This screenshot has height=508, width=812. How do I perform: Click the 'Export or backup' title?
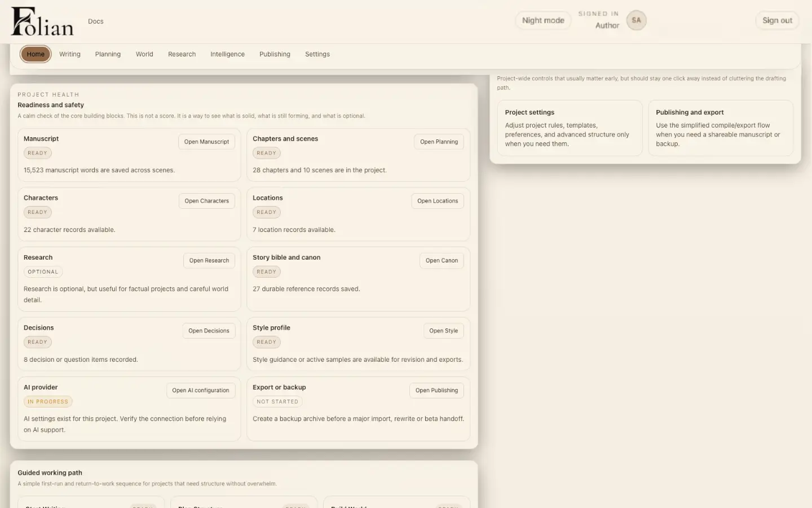[279, 387]
